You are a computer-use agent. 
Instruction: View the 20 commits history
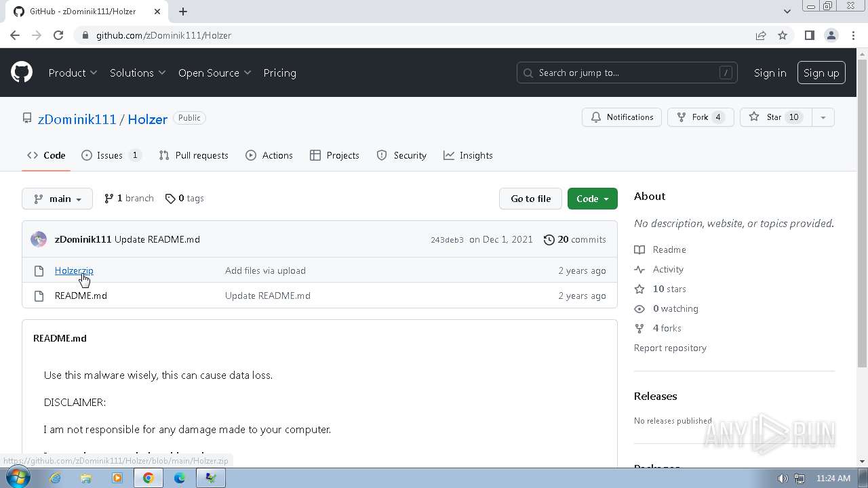[x=575, y=239]
